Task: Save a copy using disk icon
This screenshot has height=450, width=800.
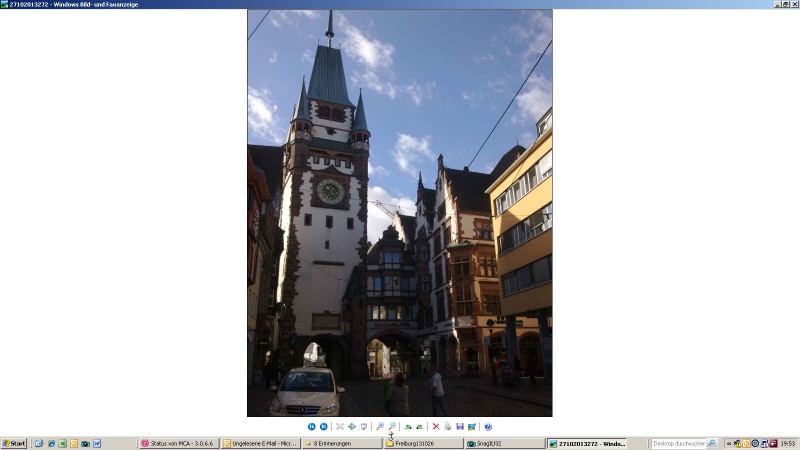Action: coord(459,427)
